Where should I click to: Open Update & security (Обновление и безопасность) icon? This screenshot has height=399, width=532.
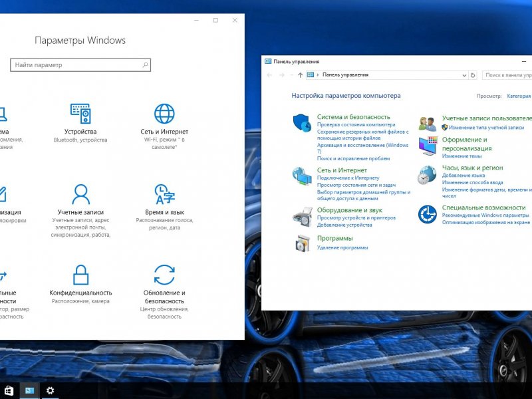click(164, 275)
